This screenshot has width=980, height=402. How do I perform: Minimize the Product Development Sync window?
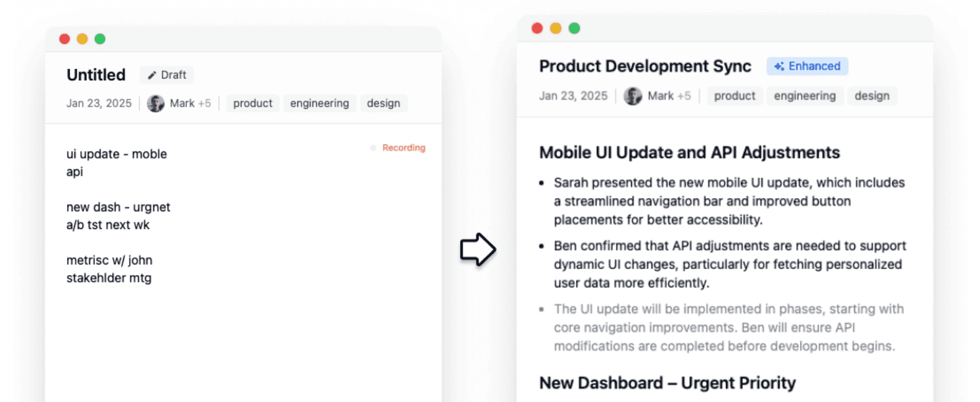click(x=555, y=28)
